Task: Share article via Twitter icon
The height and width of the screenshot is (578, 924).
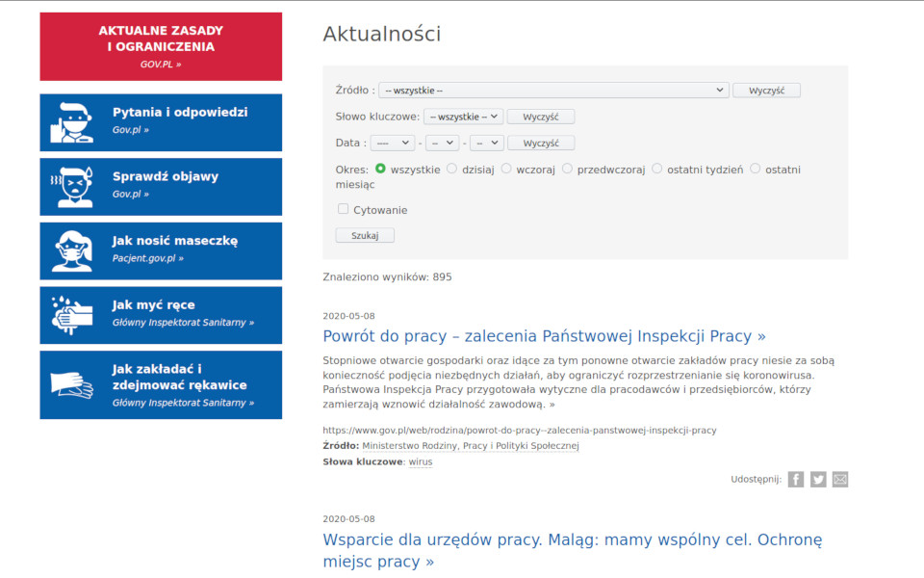Action: 818,480
